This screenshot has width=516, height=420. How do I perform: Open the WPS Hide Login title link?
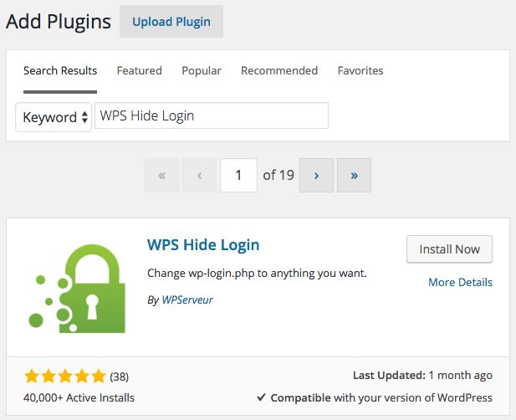pos(203,245)
